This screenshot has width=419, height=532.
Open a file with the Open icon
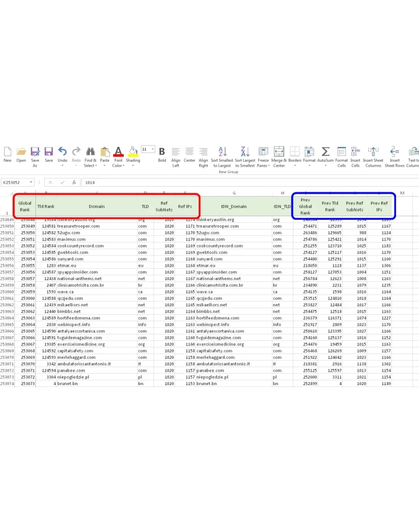click(21, 152)
